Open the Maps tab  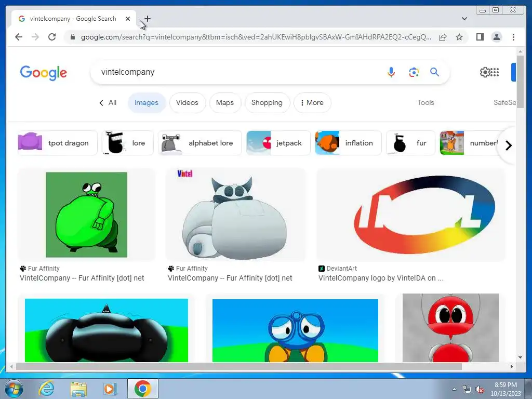coord(224,102)
